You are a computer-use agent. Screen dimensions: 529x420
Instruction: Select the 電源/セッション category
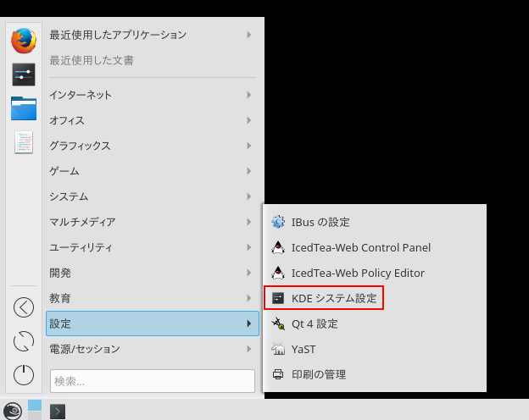(153, 349)
